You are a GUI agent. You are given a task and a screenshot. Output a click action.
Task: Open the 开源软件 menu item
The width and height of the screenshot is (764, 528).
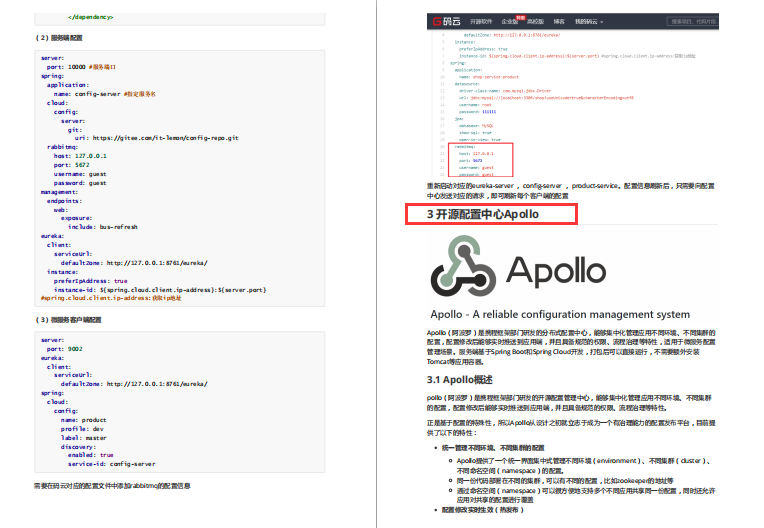point(481,22)
